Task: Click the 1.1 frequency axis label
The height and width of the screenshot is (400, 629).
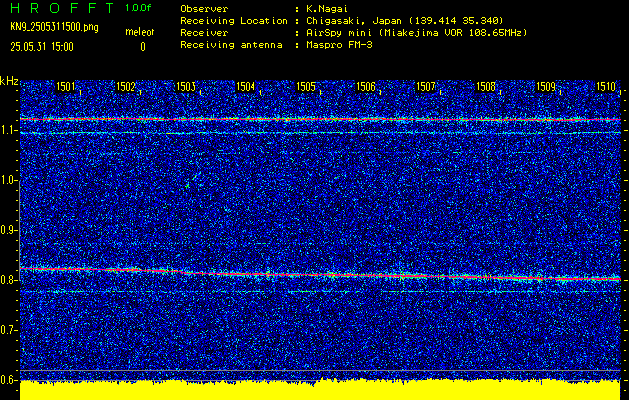Action: pyautogui.click(x=8, y=131)
